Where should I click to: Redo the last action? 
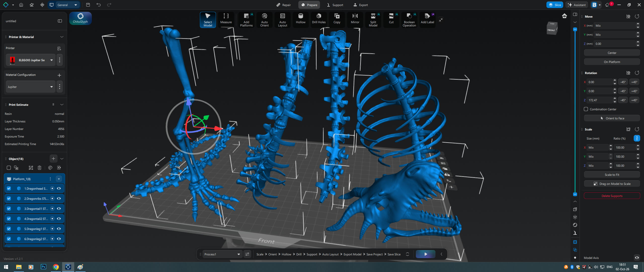click(109, 5)
